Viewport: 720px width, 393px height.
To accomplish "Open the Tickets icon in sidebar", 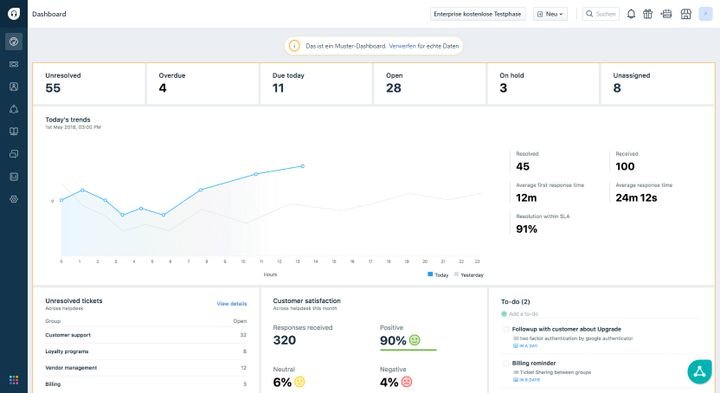I will [x=14, y=64].
